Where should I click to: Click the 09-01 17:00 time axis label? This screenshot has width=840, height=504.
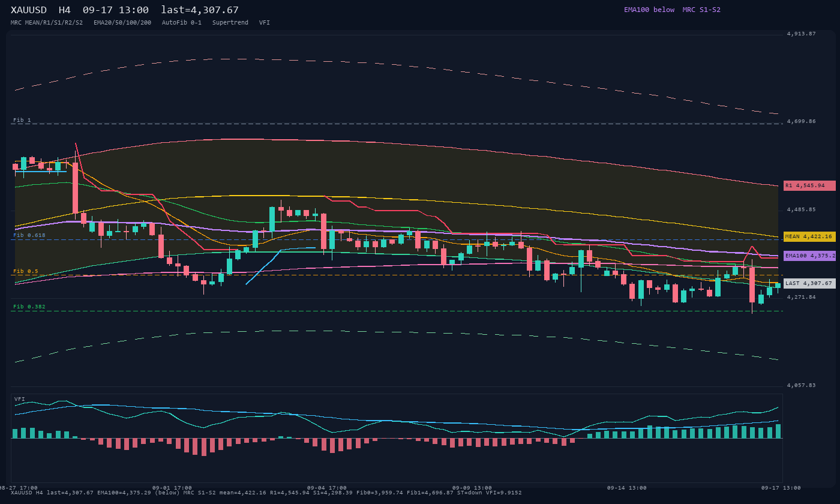coord(172,488)
